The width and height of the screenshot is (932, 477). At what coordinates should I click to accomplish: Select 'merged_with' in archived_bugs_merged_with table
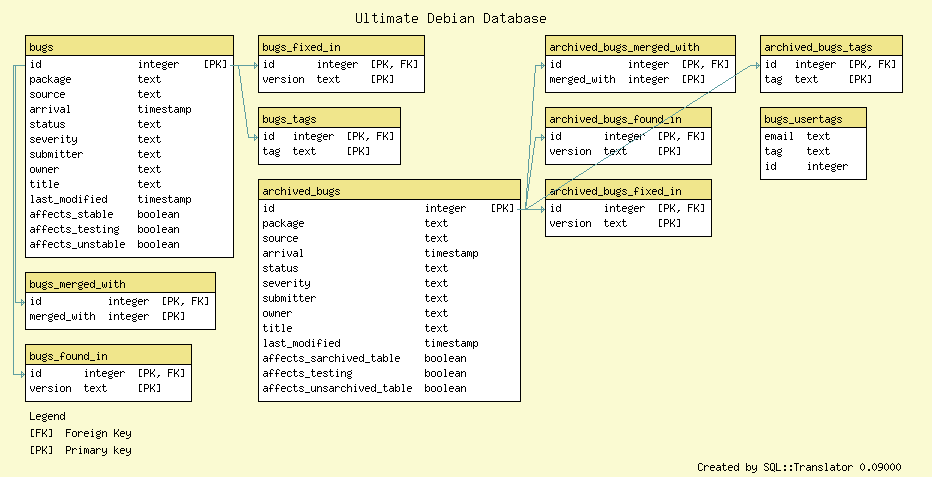(582, 79)
